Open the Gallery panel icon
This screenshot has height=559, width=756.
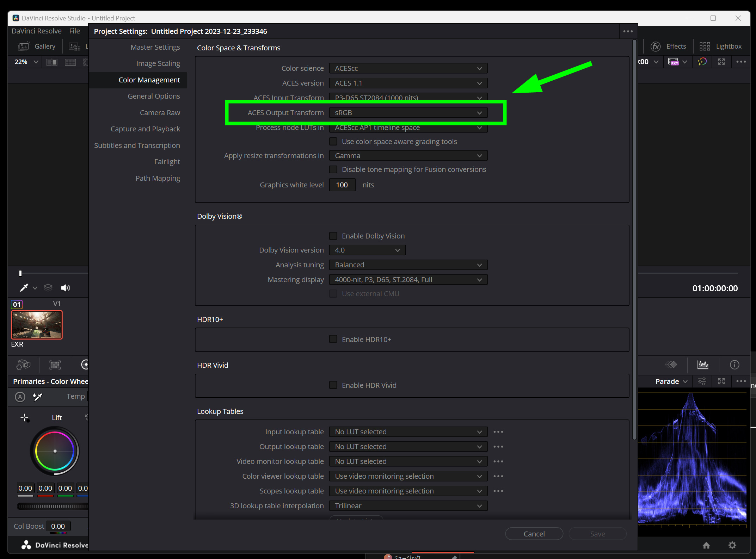(x=24, y=46)
